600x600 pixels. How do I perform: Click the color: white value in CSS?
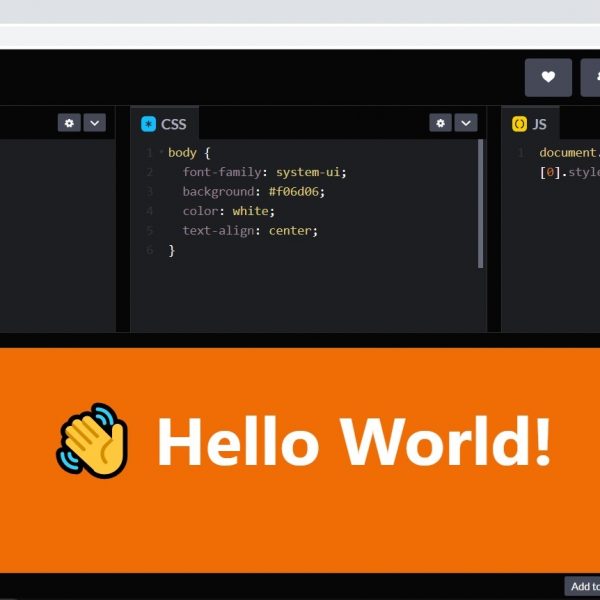pos(253,211)
